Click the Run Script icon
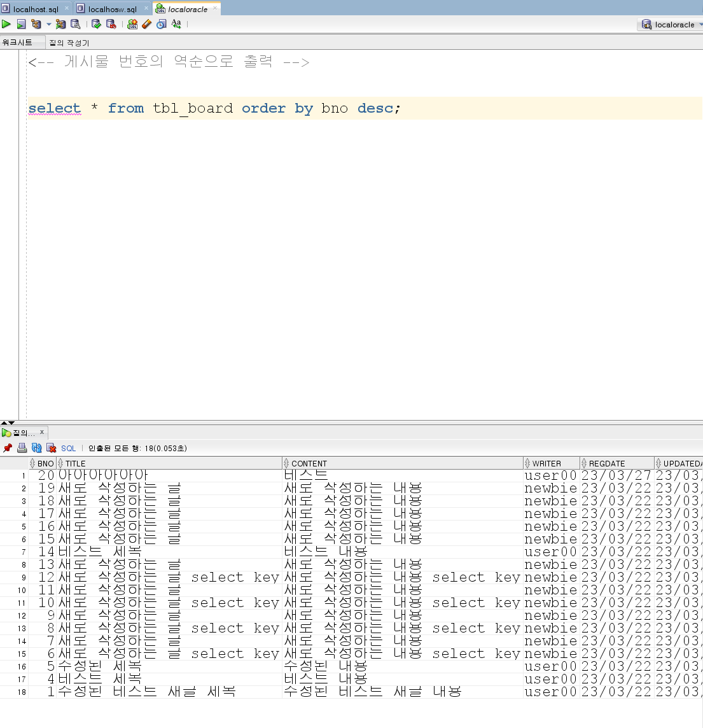The height and width of the screenshot is (728, 703). pyautogui.click(x=22, y=24)
